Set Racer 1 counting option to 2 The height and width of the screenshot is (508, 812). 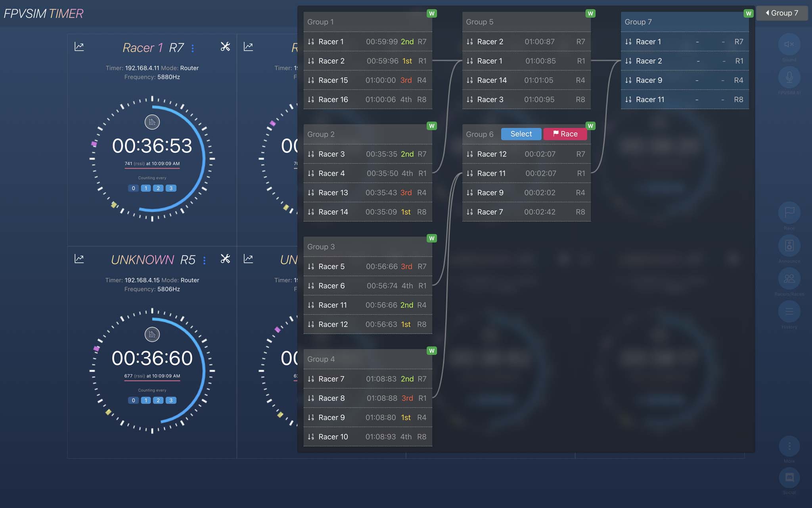(158, 188)
